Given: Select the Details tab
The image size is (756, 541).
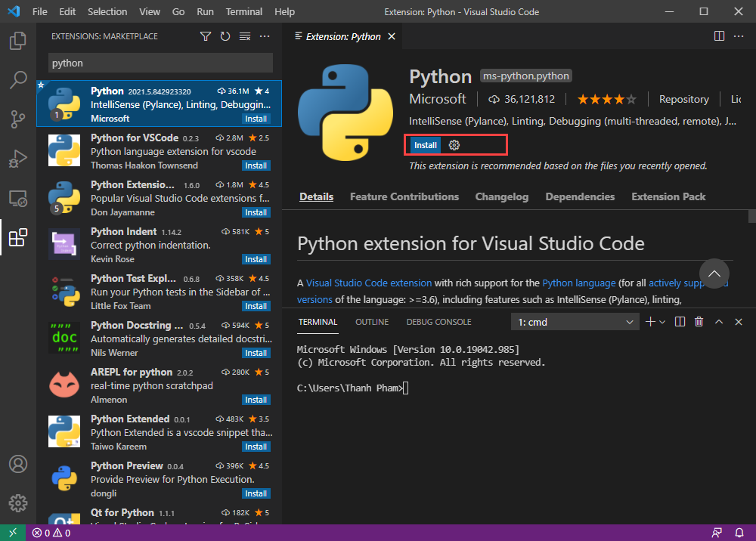Looking at the screenshot, I should (x=316, y=196).
